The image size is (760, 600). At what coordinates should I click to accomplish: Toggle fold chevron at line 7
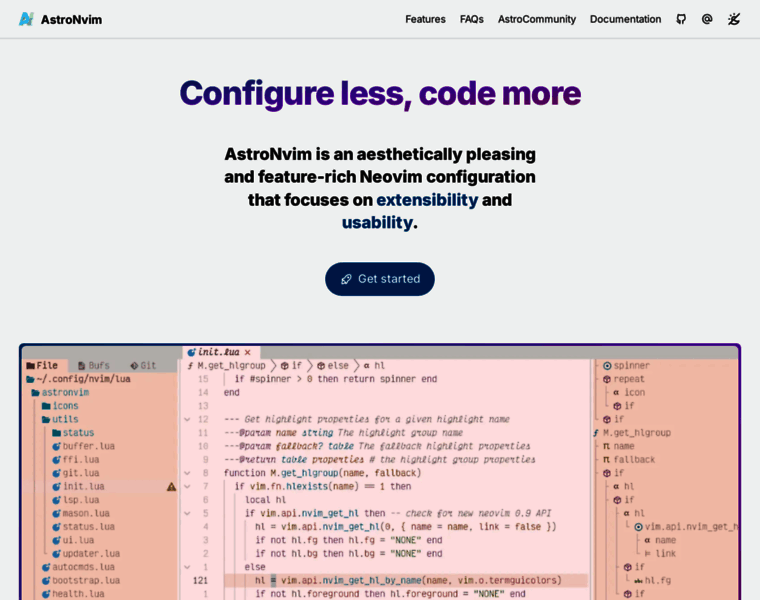point(187,487)
